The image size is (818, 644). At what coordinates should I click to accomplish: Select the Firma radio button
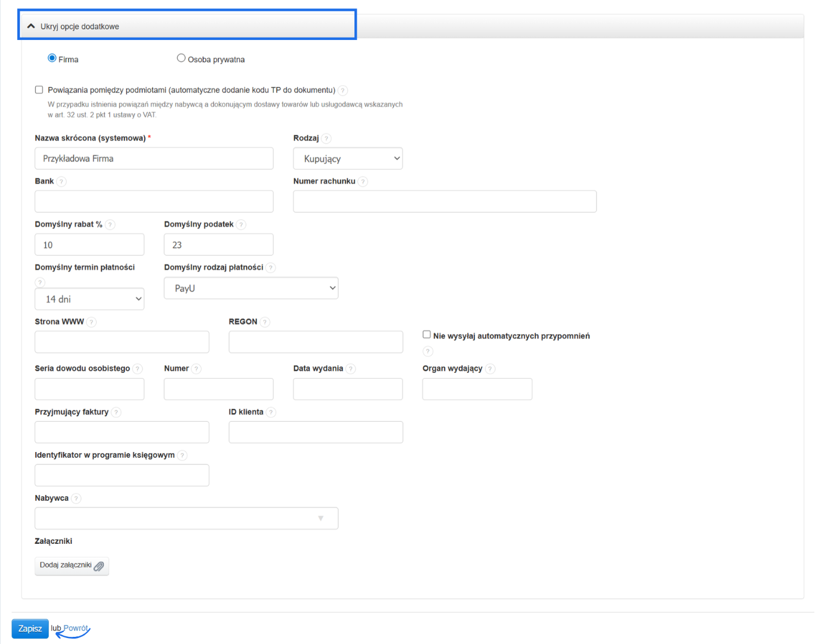[52, 58]
